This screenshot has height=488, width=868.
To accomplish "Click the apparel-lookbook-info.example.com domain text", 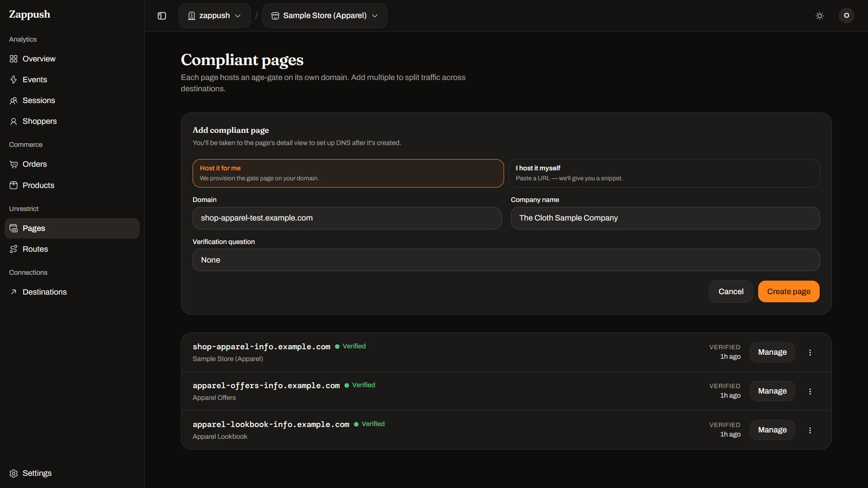I will click(x=271, y=424).
